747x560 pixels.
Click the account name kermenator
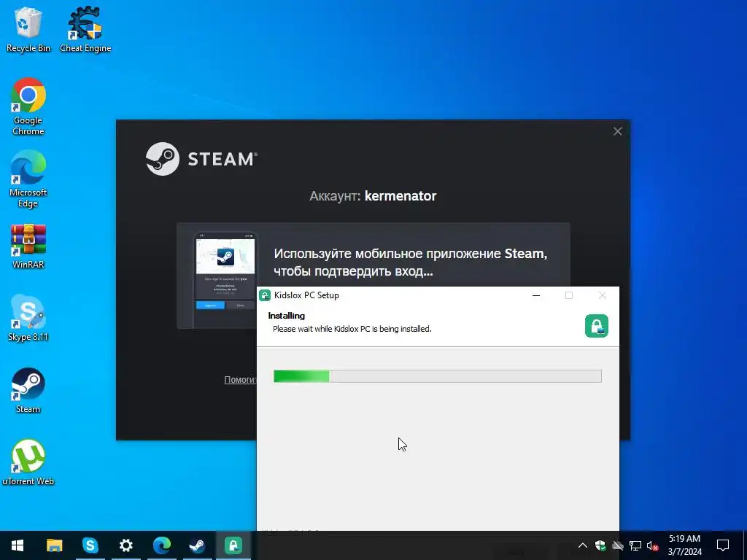400,196
